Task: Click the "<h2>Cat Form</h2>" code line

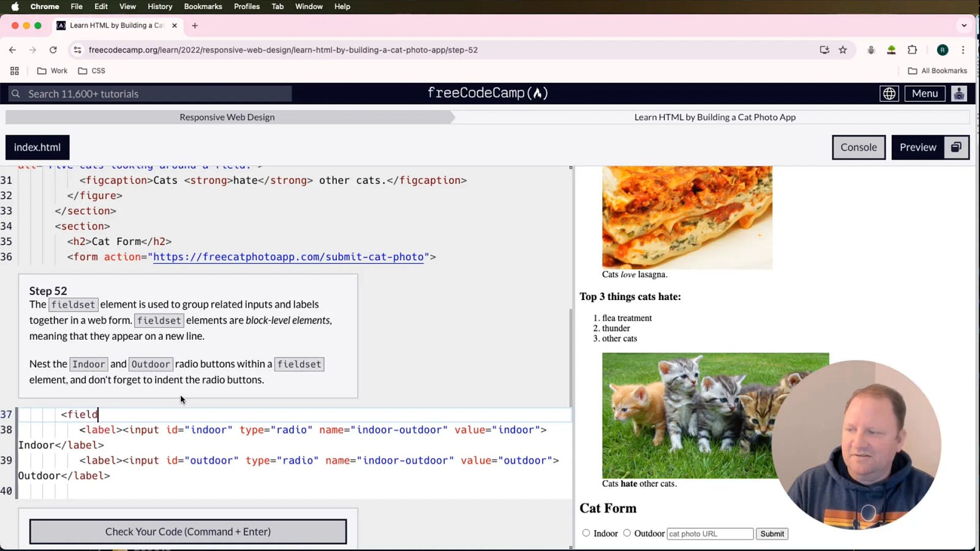Action: (x=119, y=242)
